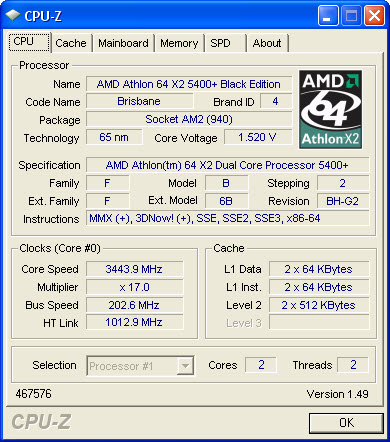390x442 pixels.
Task: Click the L1 Data cache value
Action: pyautogui.click(x=319, y=269)
